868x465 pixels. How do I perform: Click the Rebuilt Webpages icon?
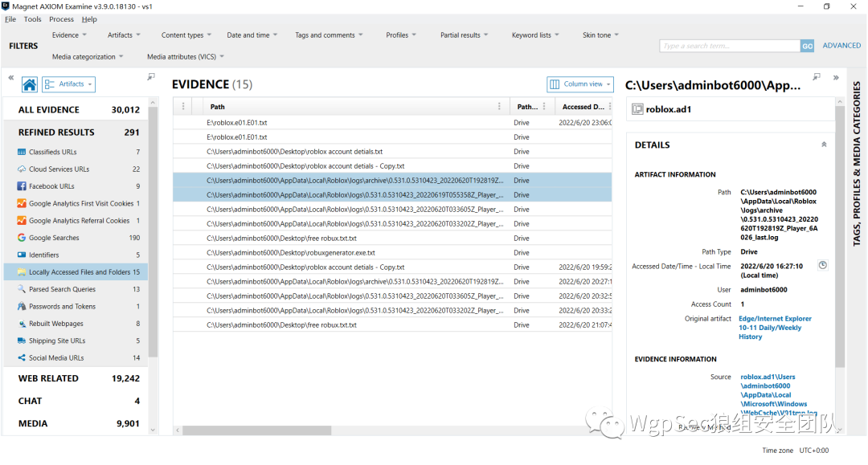point(22,324)
